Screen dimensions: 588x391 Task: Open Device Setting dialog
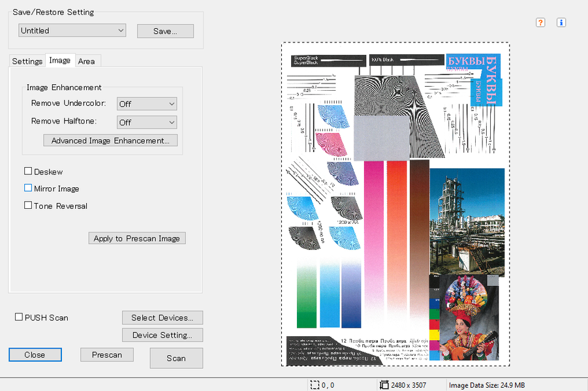[x=162, y=335]
